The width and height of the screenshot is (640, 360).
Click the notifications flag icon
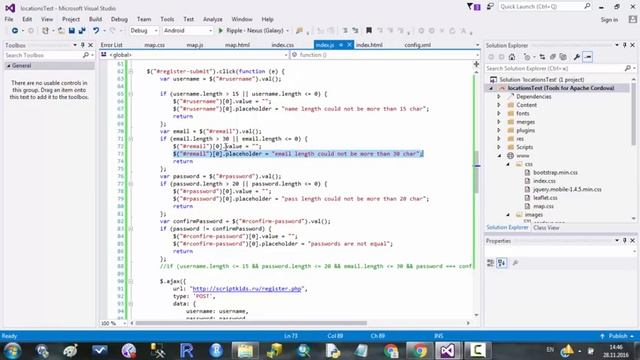pyautogui.click(x=473, y=7)
